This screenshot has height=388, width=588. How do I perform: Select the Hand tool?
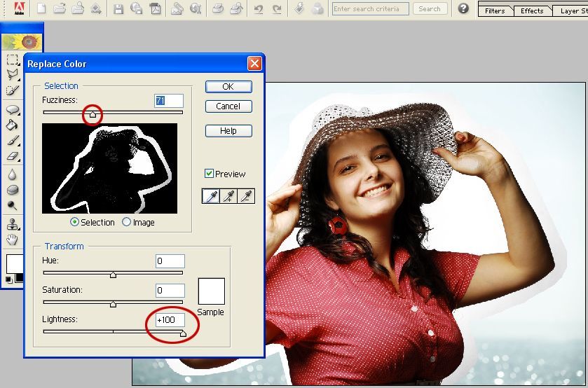pos(13,240)
